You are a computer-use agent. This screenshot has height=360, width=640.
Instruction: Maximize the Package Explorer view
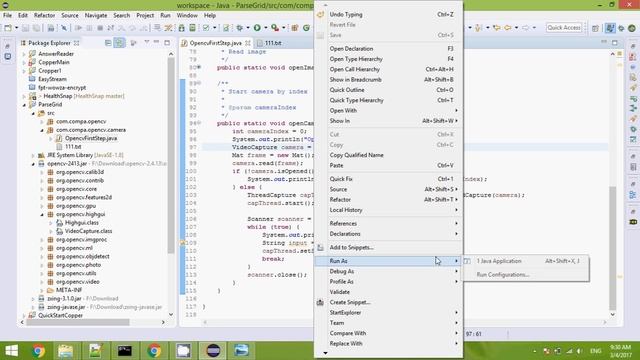click(167, 42)
